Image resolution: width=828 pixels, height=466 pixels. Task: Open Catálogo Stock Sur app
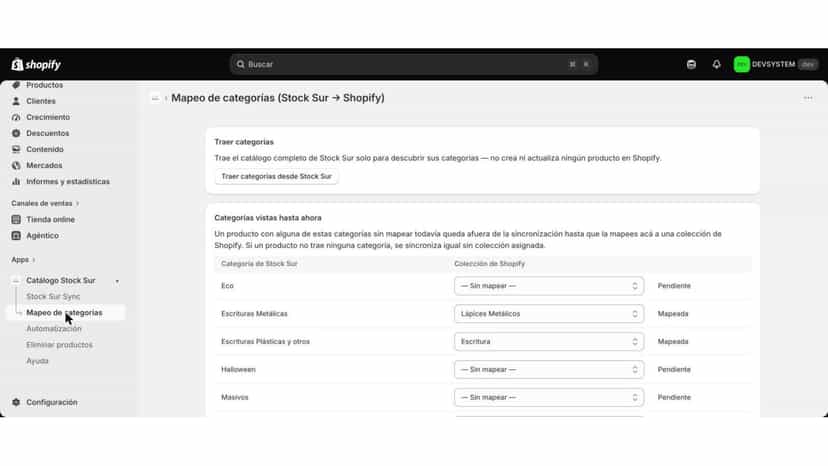point(61,281)
